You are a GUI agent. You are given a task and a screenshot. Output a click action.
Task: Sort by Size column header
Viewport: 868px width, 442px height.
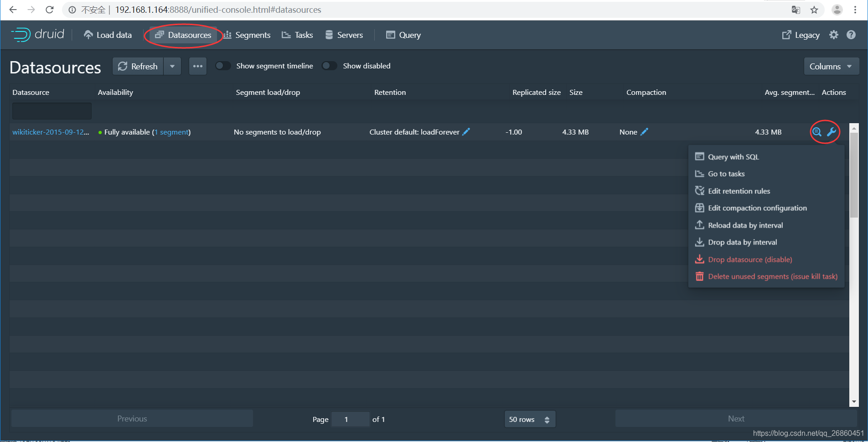[x=595, y=92]
